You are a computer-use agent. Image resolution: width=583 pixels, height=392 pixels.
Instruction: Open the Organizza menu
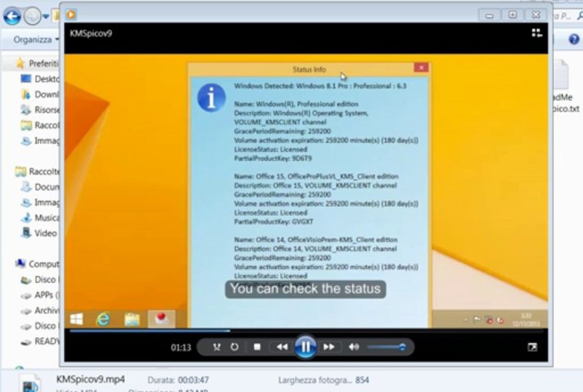pos(36,39)
